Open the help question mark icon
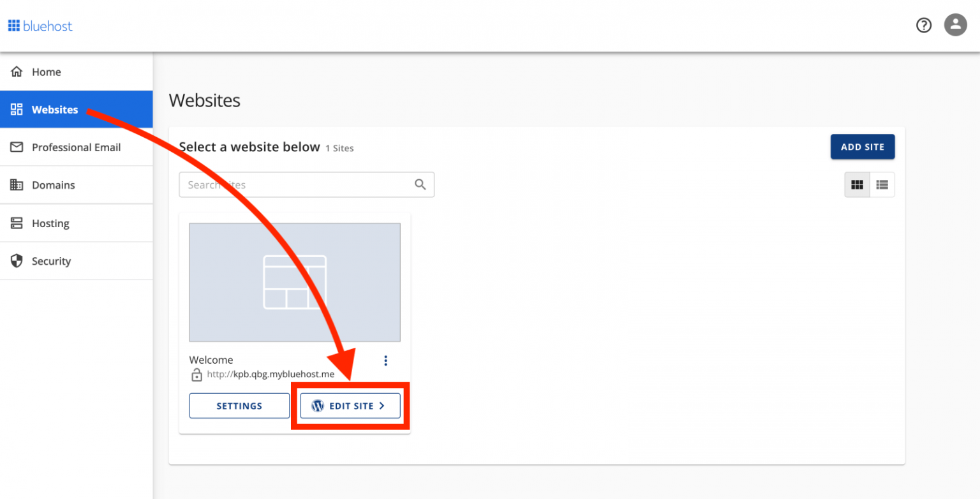The width and height of the screenshot is (980, 499). click(923, 25)
